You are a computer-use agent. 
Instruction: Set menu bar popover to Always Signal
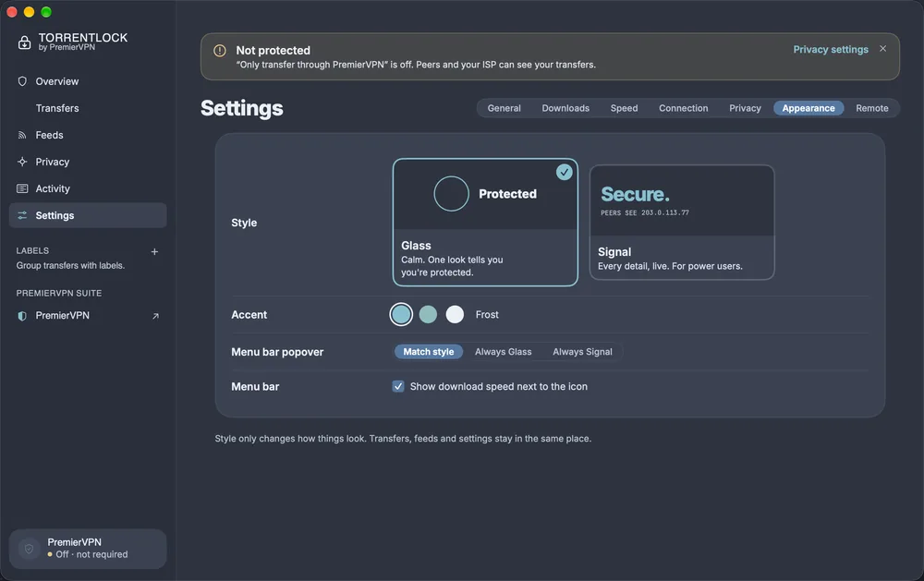click(x=582, y=352)
